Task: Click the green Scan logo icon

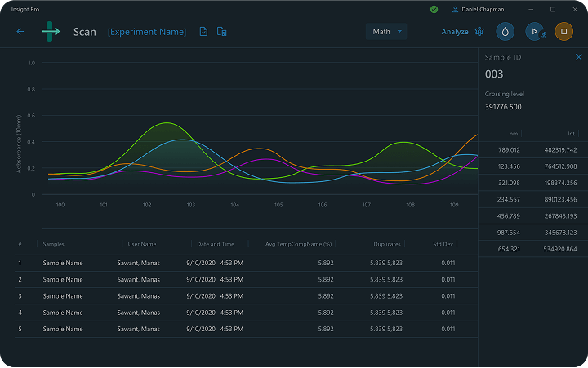Action: [x=51, y=32]
